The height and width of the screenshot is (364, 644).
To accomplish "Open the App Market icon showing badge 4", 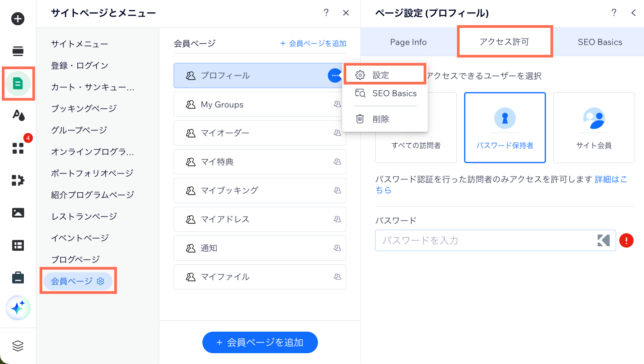I will pos(18,148).
